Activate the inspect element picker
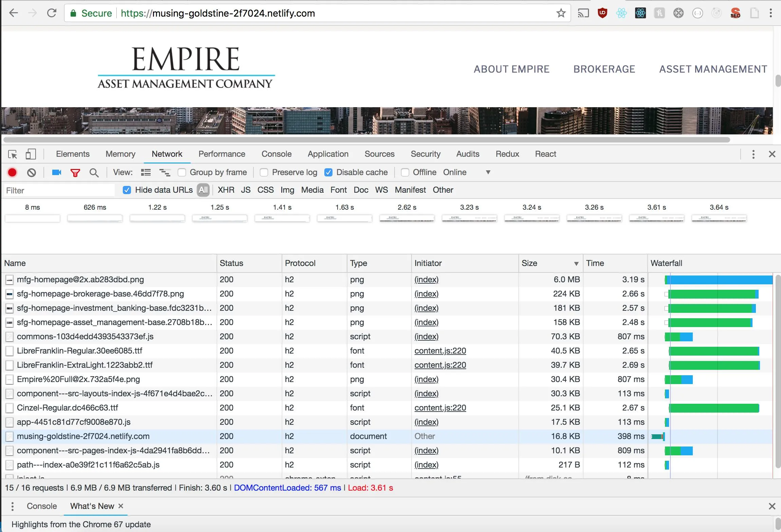The height and width of the screenshot is (532, 781). tap(13, 154)
